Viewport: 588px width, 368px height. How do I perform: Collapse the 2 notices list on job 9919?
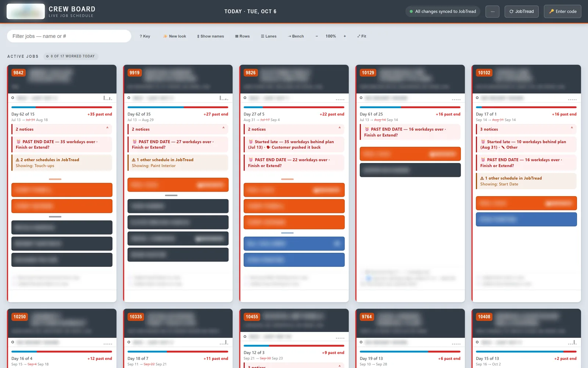178,129
